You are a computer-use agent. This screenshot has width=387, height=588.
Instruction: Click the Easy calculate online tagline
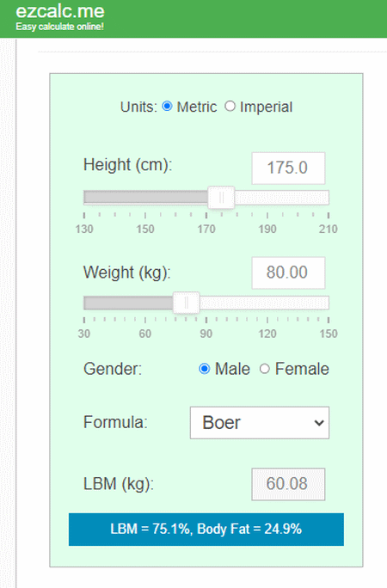[x=59, y=27]
